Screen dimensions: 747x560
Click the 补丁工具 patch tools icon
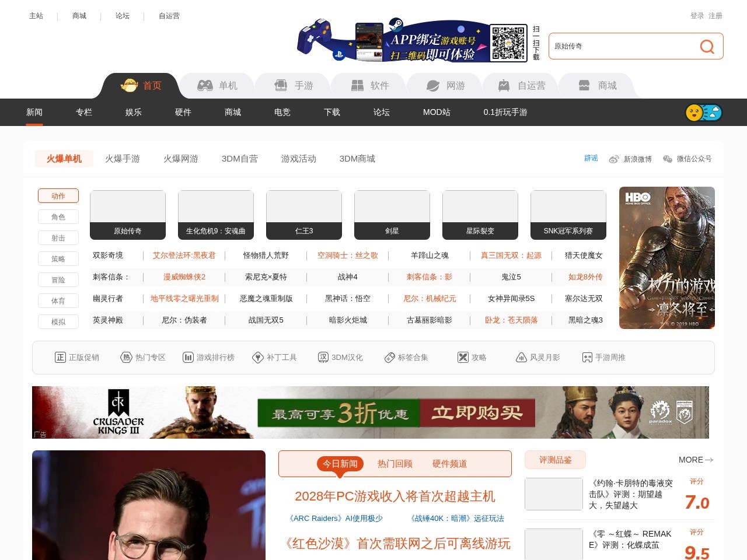click(x=257, y=358)
